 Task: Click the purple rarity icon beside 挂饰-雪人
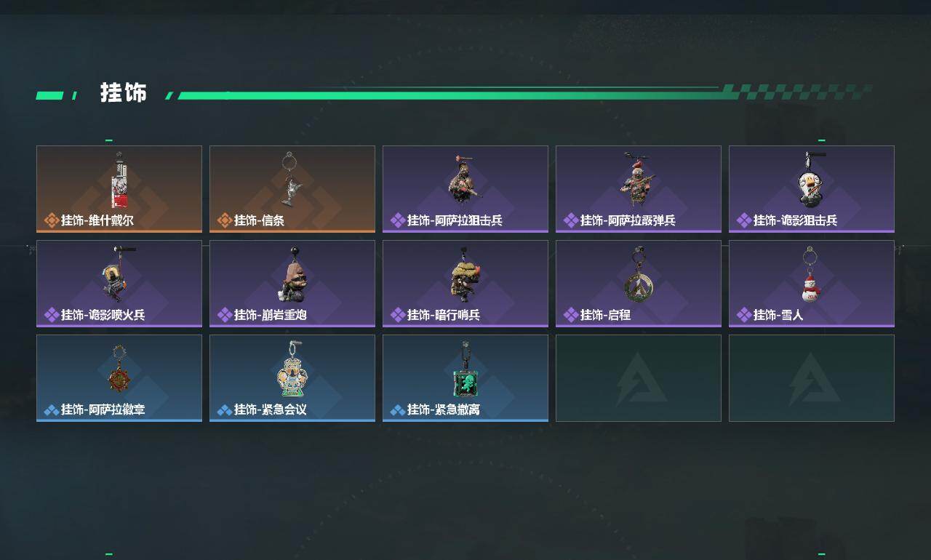744,315
